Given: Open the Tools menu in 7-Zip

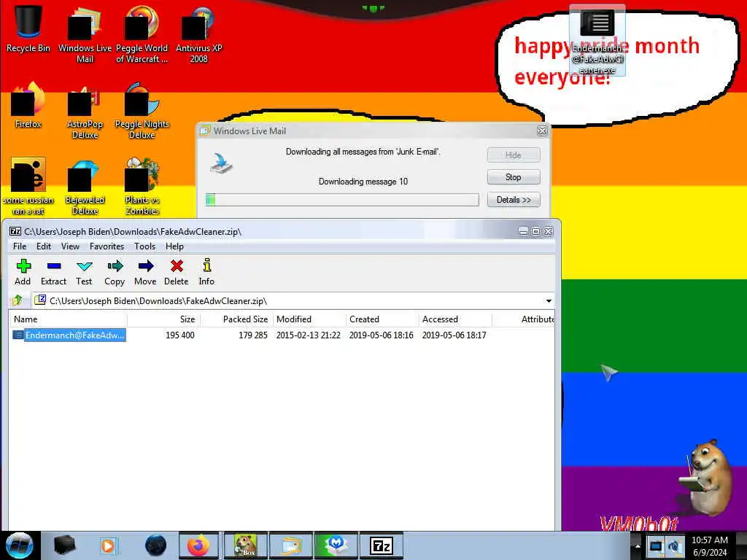Looking at the screenshot, I should coord(145,246).
